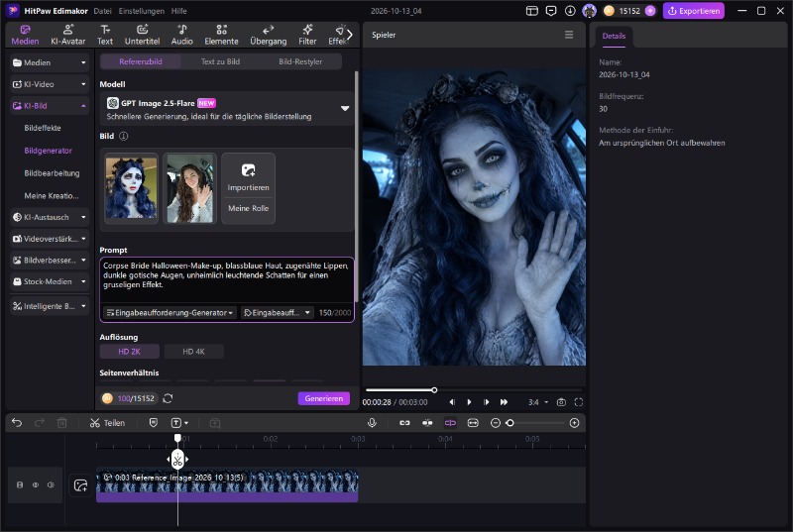Step back one frame in player
793x532 pixels.
452,402
